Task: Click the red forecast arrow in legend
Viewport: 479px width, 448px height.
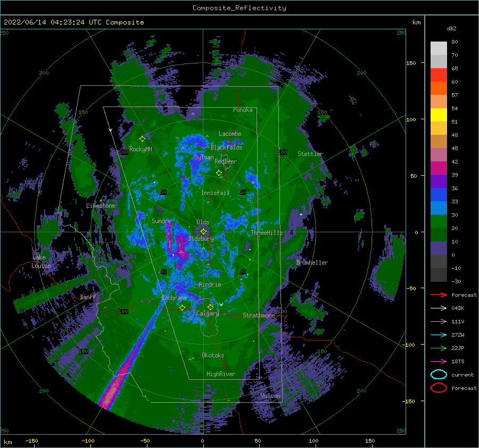Action: [x=439, y=295]
